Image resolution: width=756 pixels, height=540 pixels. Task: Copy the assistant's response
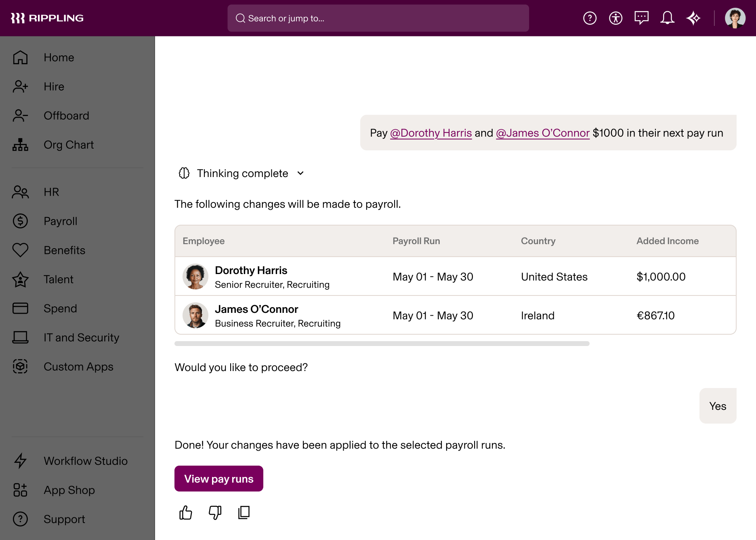244,513
